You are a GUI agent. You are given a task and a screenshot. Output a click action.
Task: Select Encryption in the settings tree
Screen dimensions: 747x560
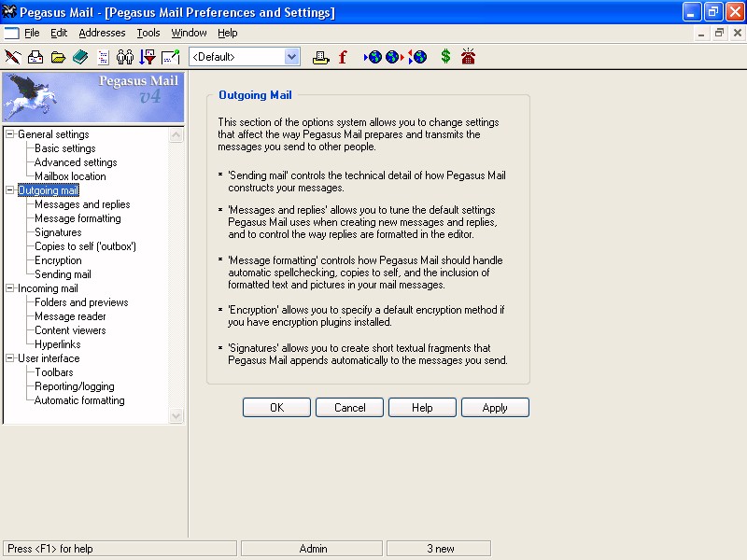click(58, 260)
